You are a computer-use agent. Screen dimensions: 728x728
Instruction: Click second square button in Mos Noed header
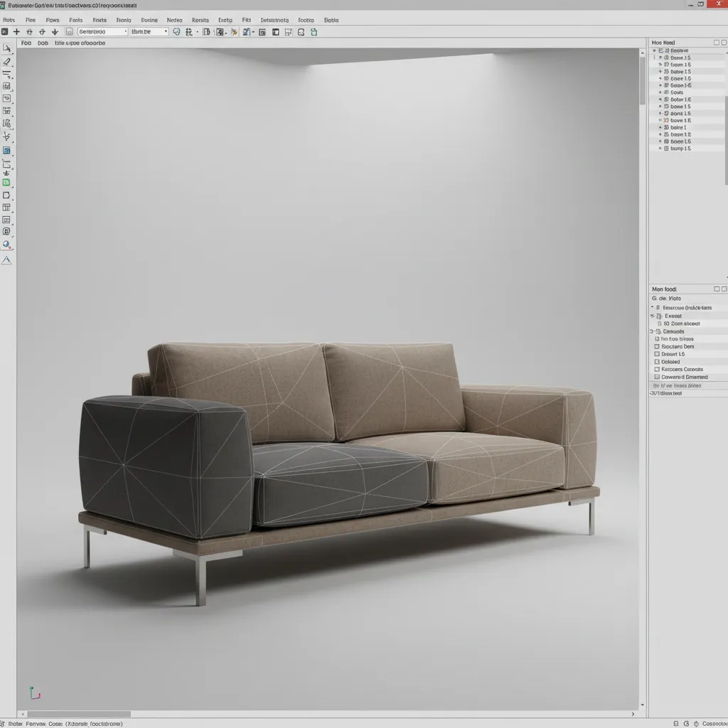tap(724, 42)
